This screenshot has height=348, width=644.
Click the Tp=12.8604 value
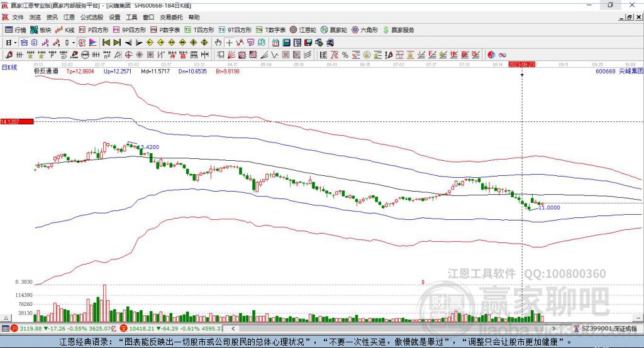pos(80,71)
